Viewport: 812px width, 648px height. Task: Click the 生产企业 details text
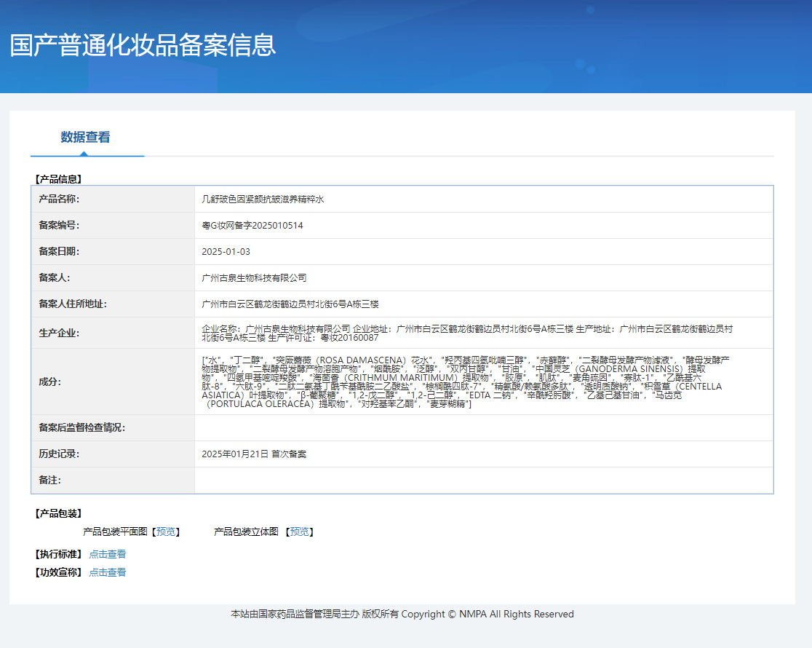coord(467,333)
